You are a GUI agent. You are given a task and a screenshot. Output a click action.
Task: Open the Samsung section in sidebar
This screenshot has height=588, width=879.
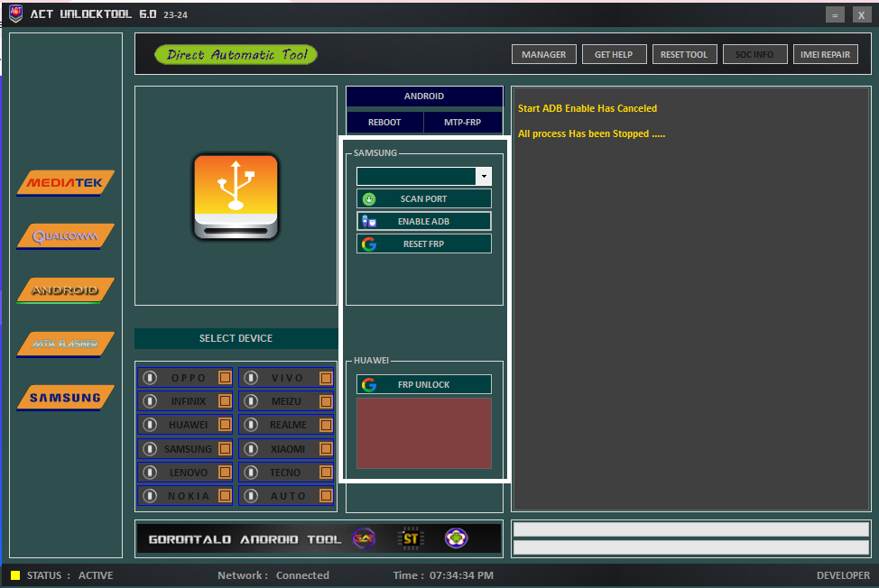[66, 398]
